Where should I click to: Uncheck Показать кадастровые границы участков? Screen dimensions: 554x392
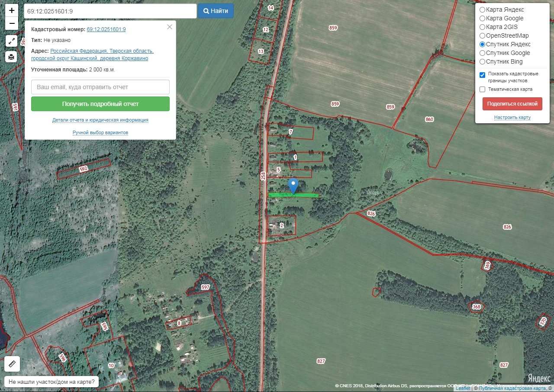point(482,75)
